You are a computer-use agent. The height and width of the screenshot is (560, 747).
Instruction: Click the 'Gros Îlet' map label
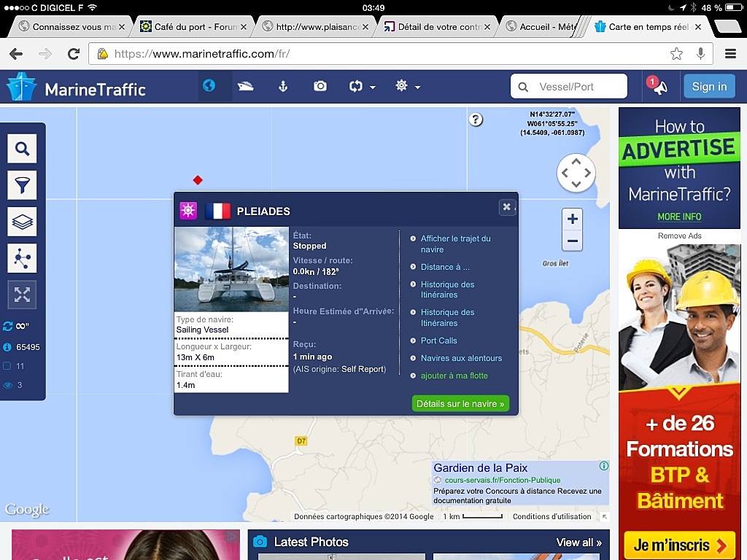tap(555, 263)
